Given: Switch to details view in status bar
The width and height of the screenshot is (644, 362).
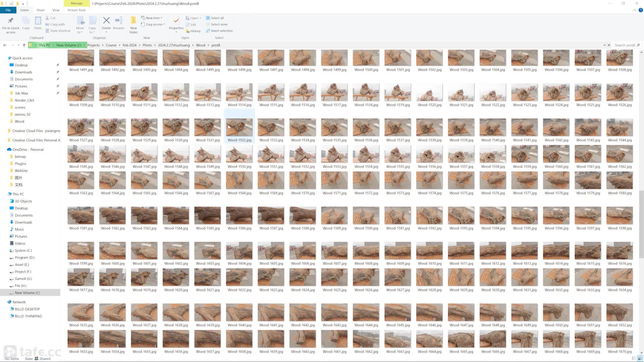Looking at the screenshot, I should pyautogui.click(x=634, y=359).
